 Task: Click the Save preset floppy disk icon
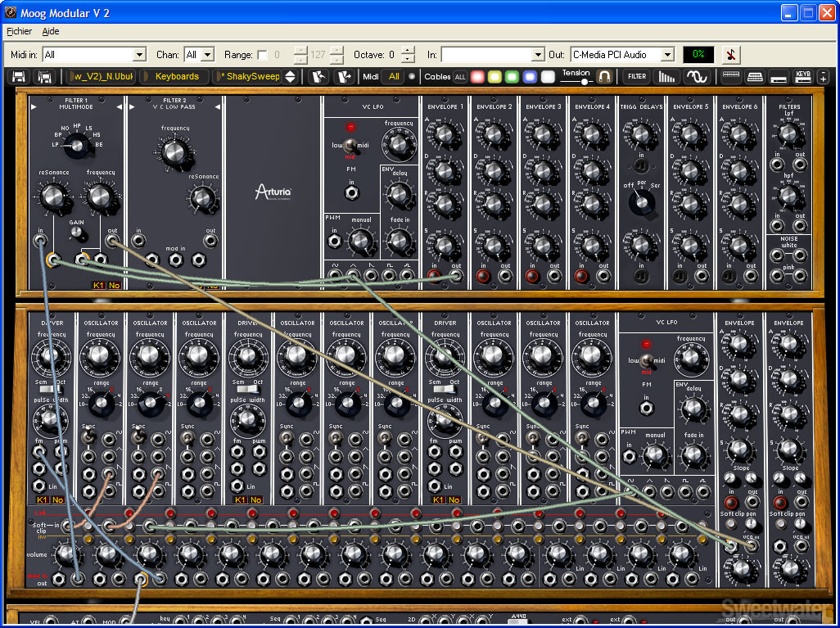tap(19, 77)
